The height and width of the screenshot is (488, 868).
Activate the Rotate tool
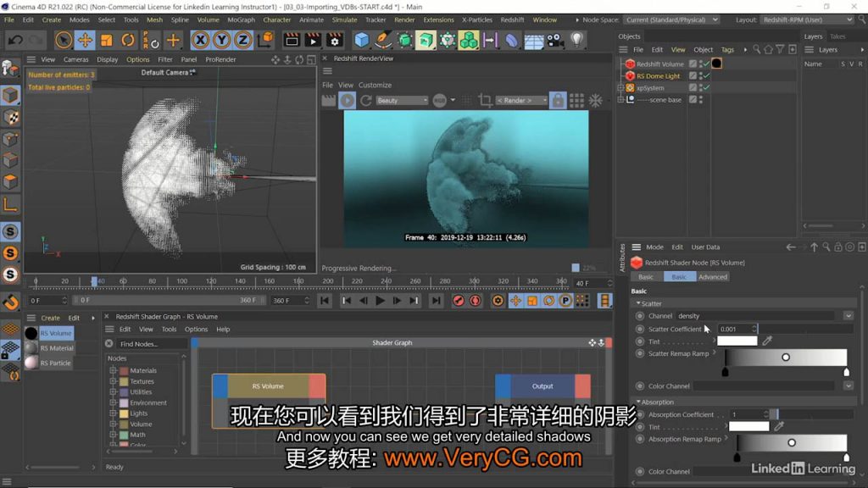tap(128, 40)
